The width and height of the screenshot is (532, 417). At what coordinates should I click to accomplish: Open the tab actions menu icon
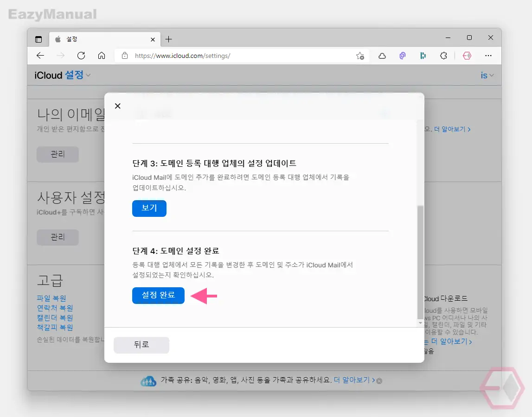tap(38, 39)
